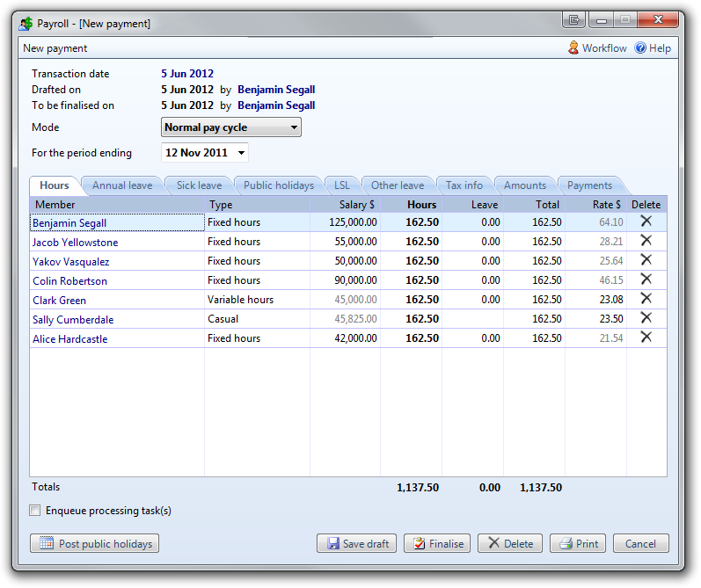Open the Sick leave tab
This screenshot has height=588, width=701.
point(199,185)
